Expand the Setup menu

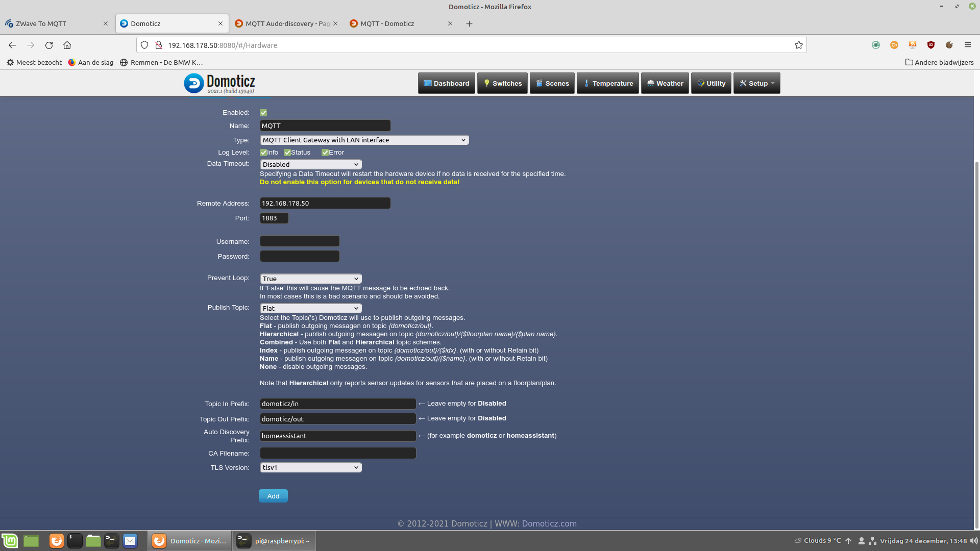756,83
